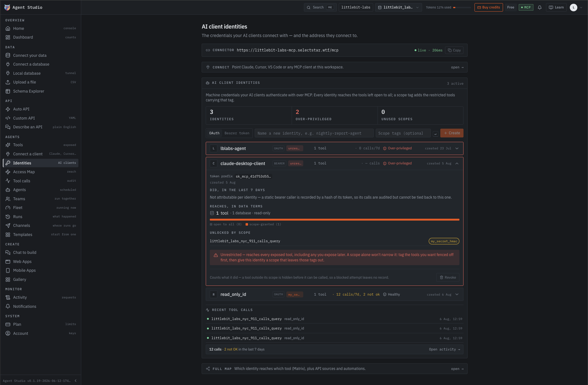588x385 pixels.
Task: Go to Tool calls sidebar item
Action: coord(41,181)
